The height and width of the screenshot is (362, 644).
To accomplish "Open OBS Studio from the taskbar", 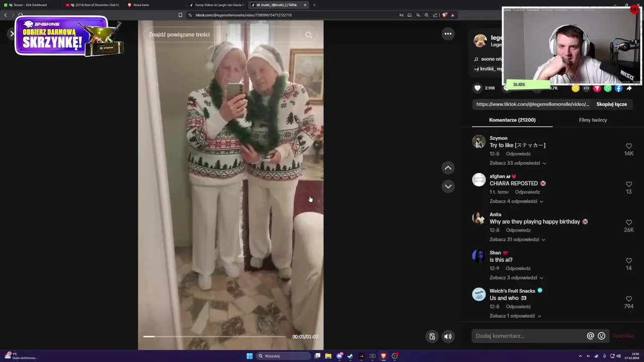I will [x=395, y=356].
